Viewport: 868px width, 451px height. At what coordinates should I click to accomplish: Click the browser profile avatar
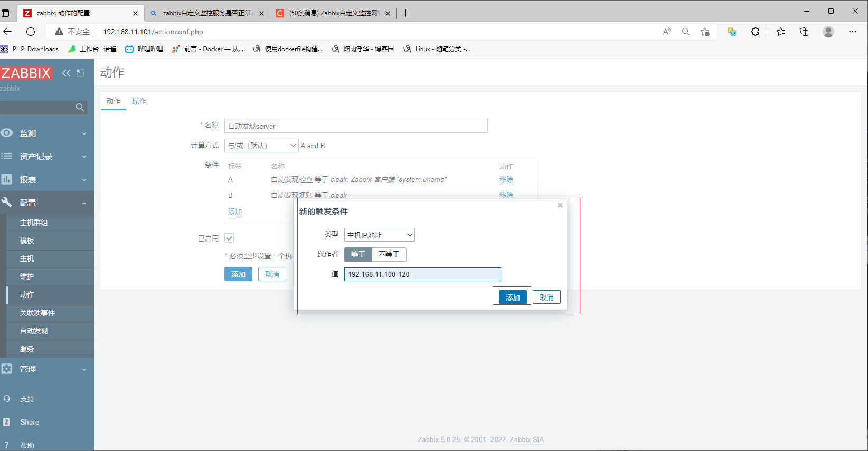[828, 32]
